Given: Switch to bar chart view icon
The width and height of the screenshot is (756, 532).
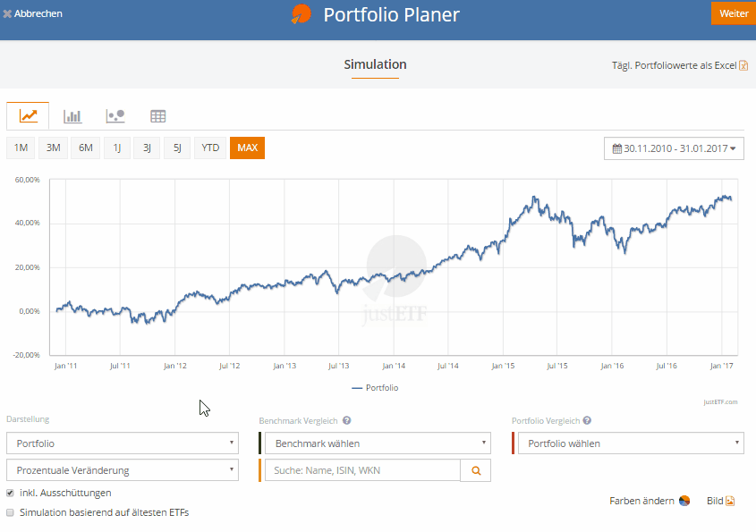Looking at the screenshot, I should [x=72, y=115].
